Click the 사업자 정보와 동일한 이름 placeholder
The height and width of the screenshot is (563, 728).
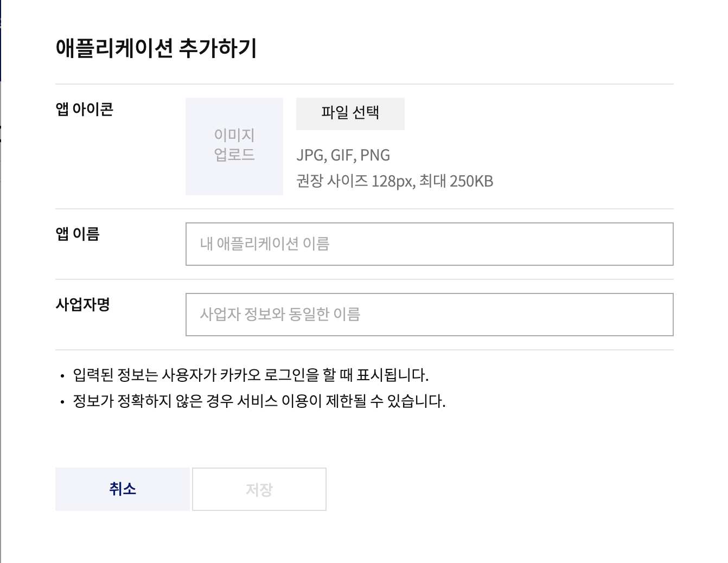point(429,315)
